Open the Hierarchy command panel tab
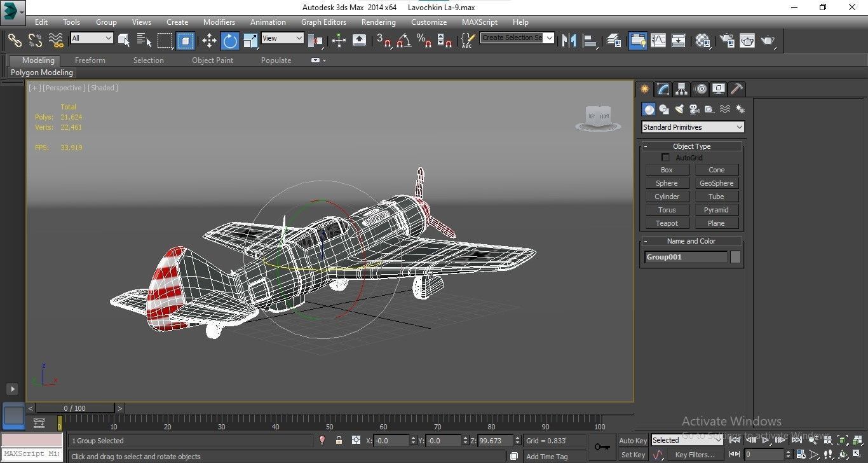Viewport: 868px width, 463px height. coord(681,89)
